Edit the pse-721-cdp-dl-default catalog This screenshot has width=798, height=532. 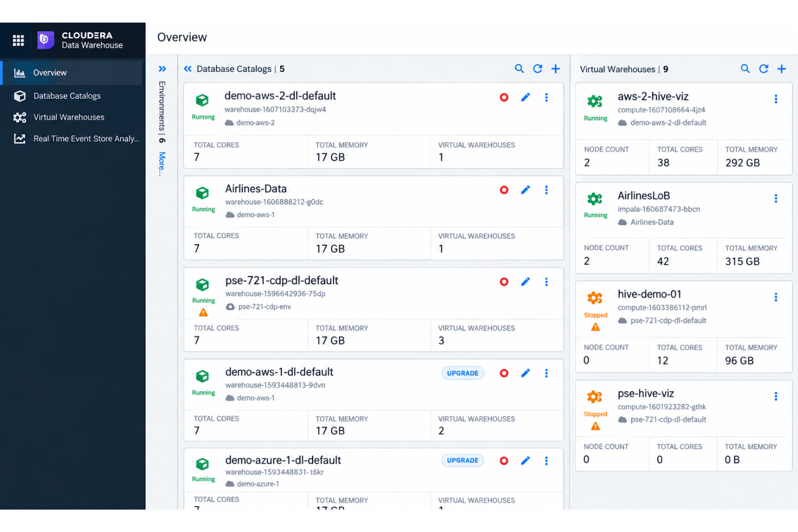point(525,281)
